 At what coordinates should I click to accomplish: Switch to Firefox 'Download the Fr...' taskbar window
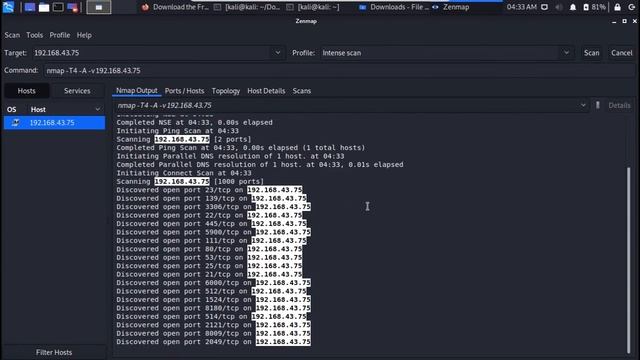pyautogui.click(x=175, y=7)
